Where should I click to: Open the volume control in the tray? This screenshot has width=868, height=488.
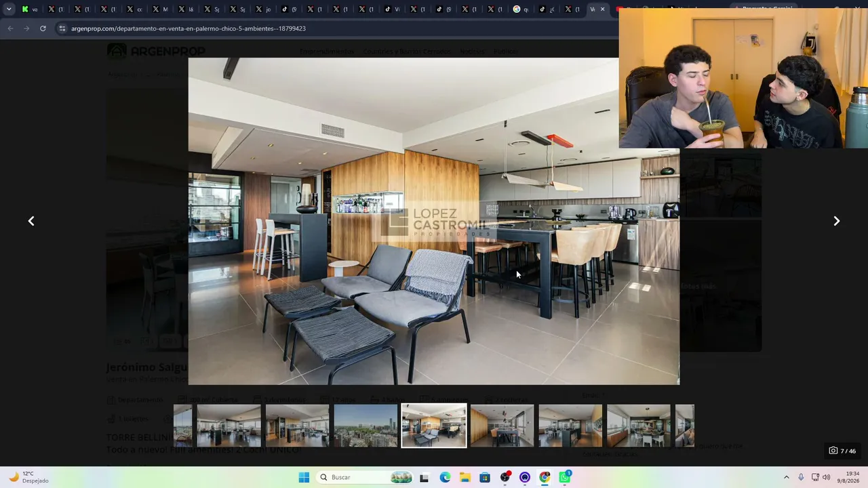click(826, 477)
